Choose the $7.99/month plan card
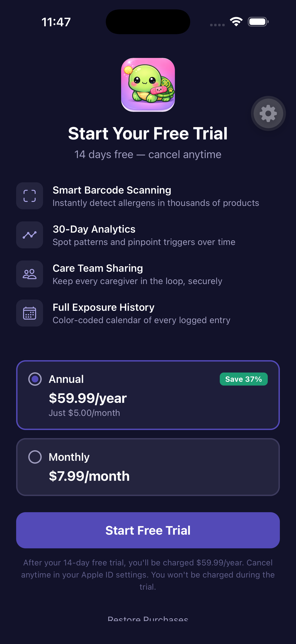The width and height of the screenshot is (296, 644). pyautogui.click(x=148, y=467)
